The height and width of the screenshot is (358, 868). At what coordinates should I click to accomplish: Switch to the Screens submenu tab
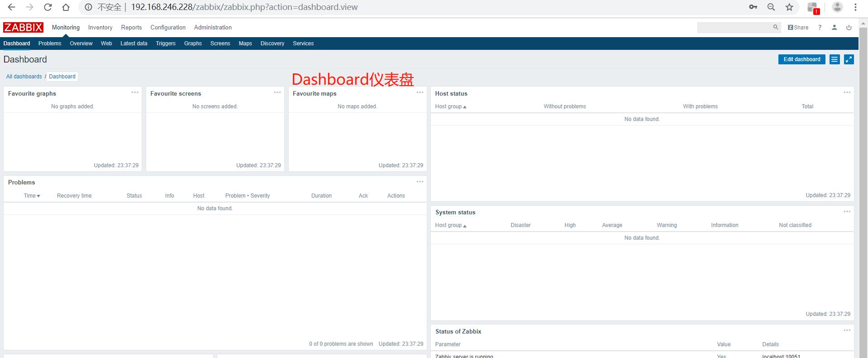[220, 44]
